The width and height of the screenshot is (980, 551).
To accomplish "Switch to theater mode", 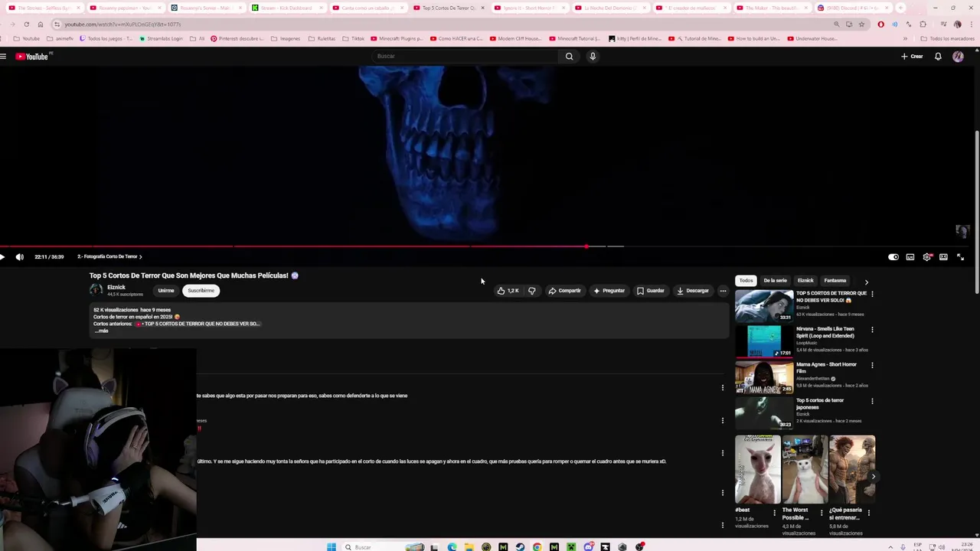I will pyautogui.click(x=944, y=257).
